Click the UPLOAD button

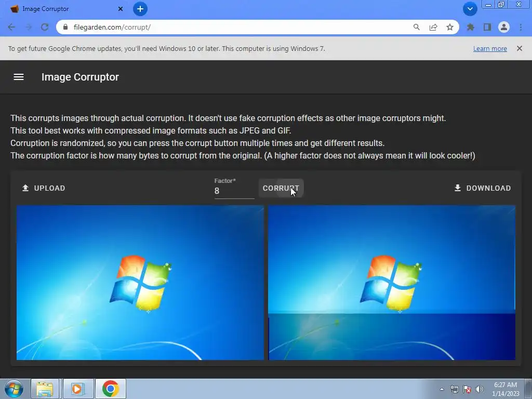pyautogui.click(x=44, y=188)
